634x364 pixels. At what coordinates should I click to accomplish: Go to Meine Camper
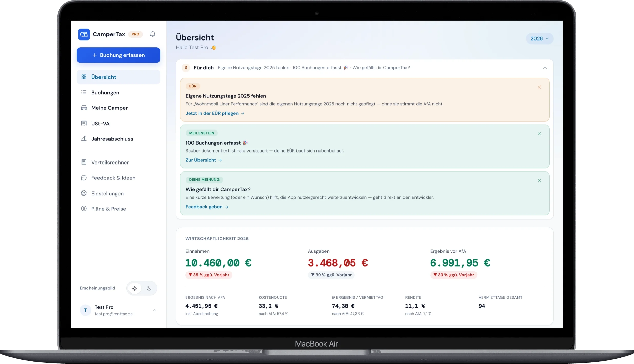point(118,108)
